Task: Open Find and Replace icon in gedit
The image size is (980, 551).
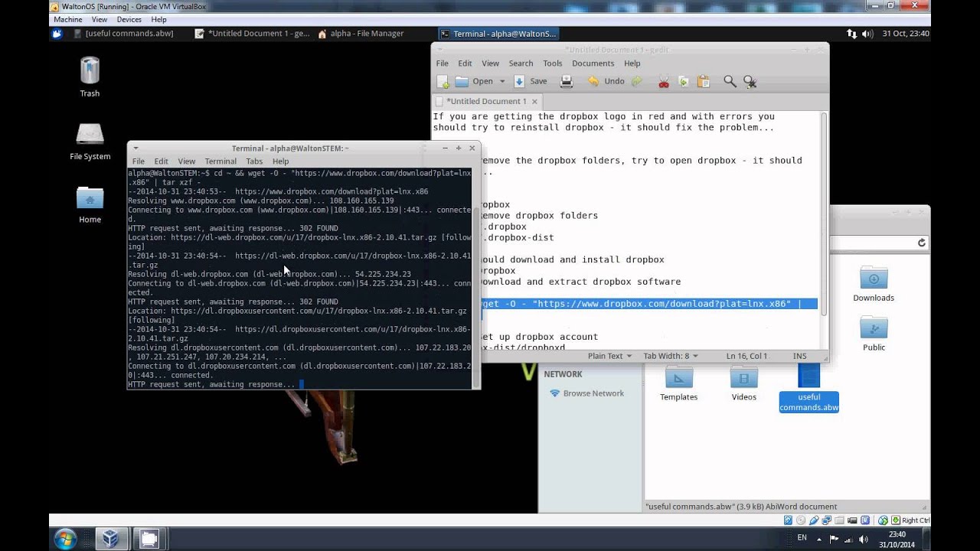Action: pos(750,81)
